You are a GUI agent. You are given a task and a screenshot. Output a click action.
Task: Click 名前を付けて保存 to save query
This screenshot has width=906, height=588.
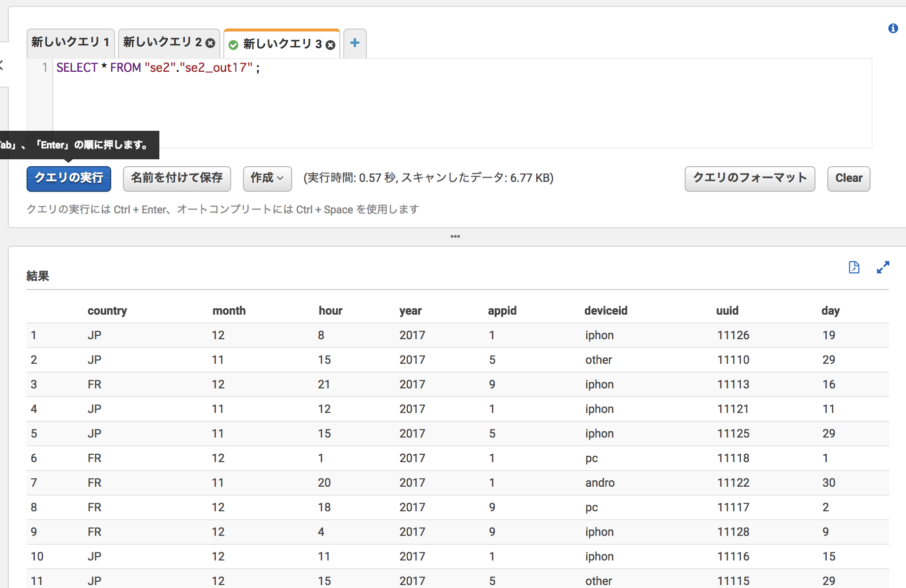[177, 178]
